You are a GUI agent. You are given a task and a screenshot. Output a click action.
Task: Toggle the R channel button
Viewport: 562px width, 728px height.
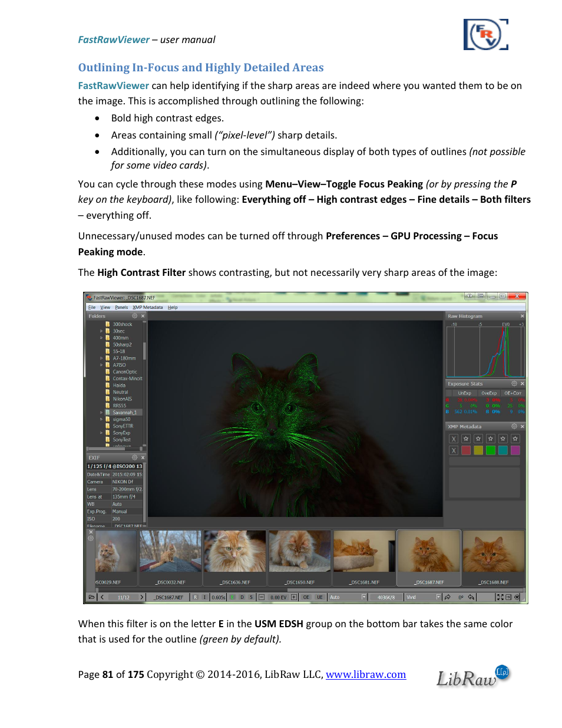pyautogui.click(x=196, y=597)
